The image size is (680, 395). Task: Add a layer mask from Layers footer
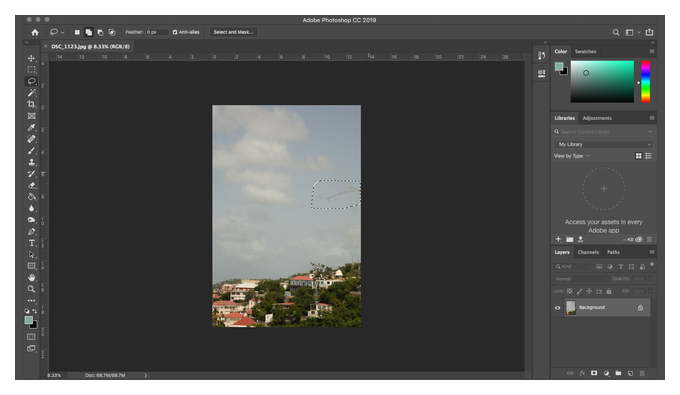[594, 373]
